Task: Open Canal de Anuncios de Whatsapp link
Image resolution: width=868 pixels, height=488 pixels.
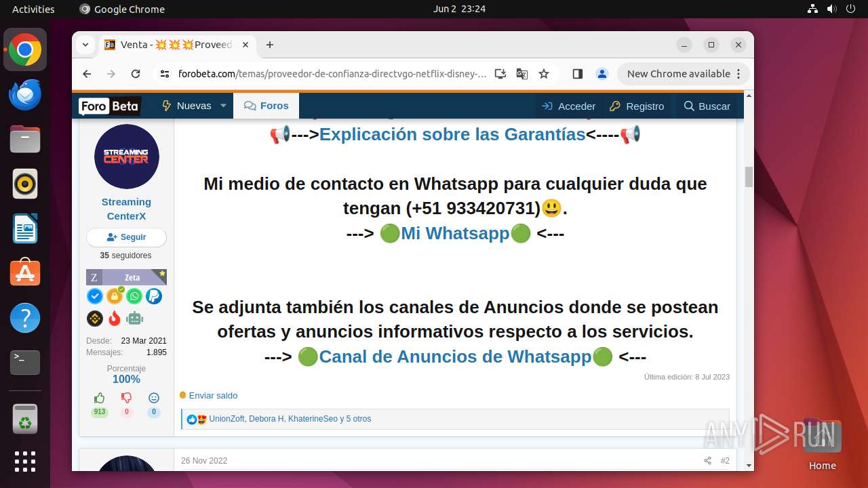Action: coord(455,357)
